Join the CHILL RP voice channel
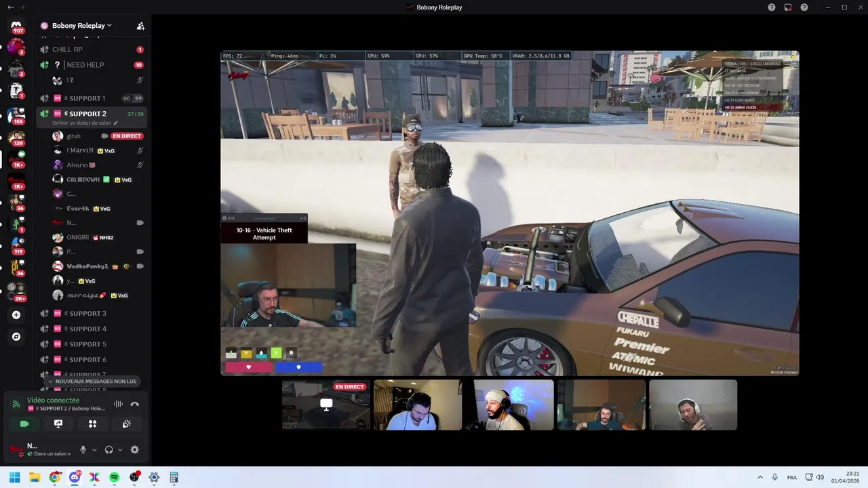This screenshot has width=868, height=488. tap(92, 49)
